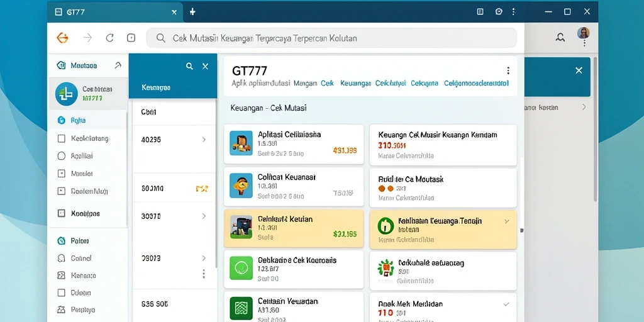Expand the 40295 row chevron

pos(204,140)
